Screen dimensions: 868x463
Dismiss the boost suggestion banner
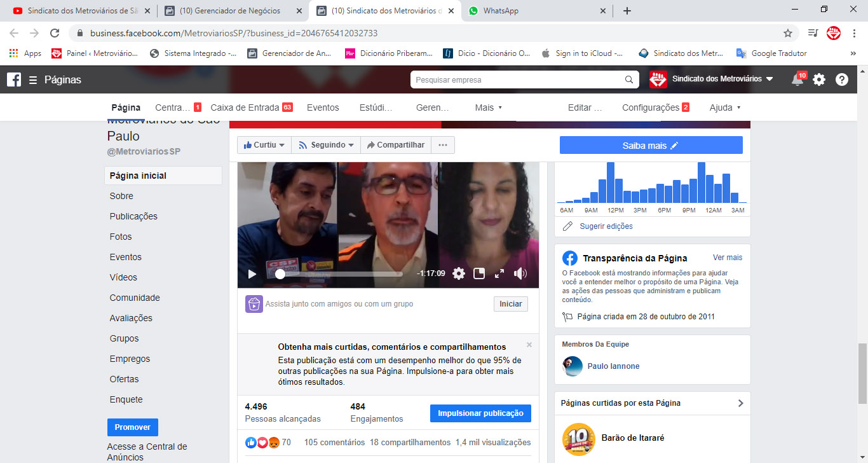pyautogui.click(x=529, y=345)
